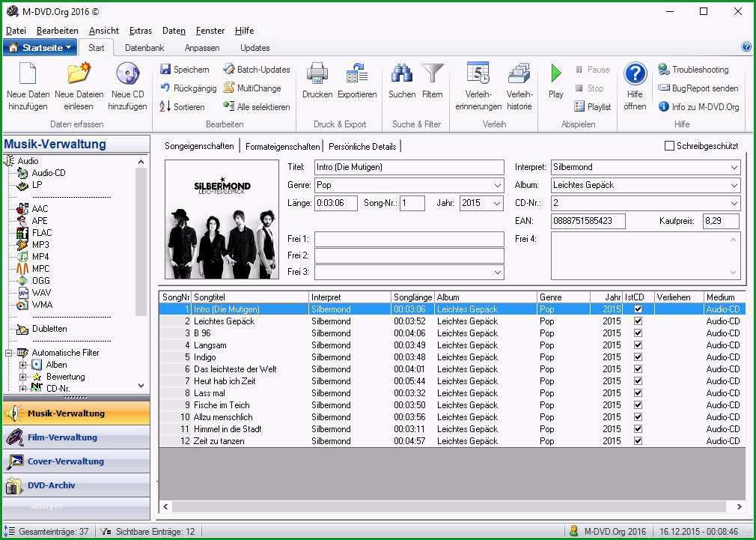Viewport: 756px width, 540px height.
Task: Open the Genre dropdown
Action: 498,185
